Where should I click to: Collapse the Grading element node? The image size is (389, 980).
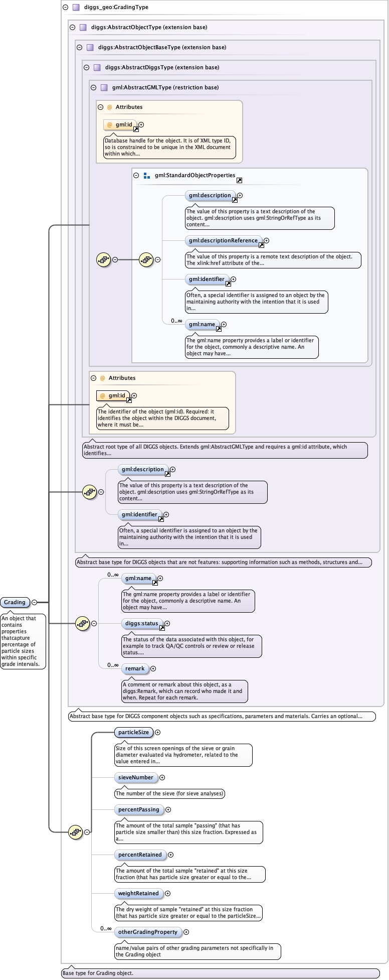pos(34,602)
